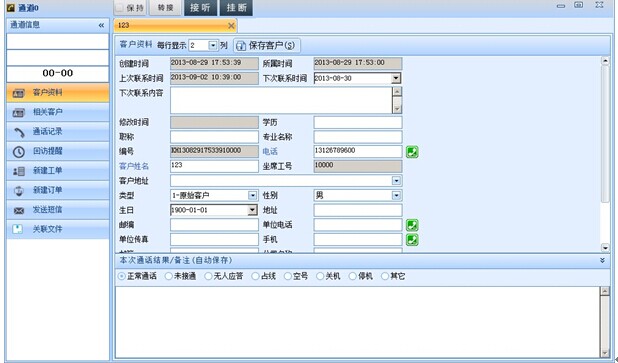Click the dial icon next to 手机 field
This screenshot has height=363, width=618.
point(412,240)
